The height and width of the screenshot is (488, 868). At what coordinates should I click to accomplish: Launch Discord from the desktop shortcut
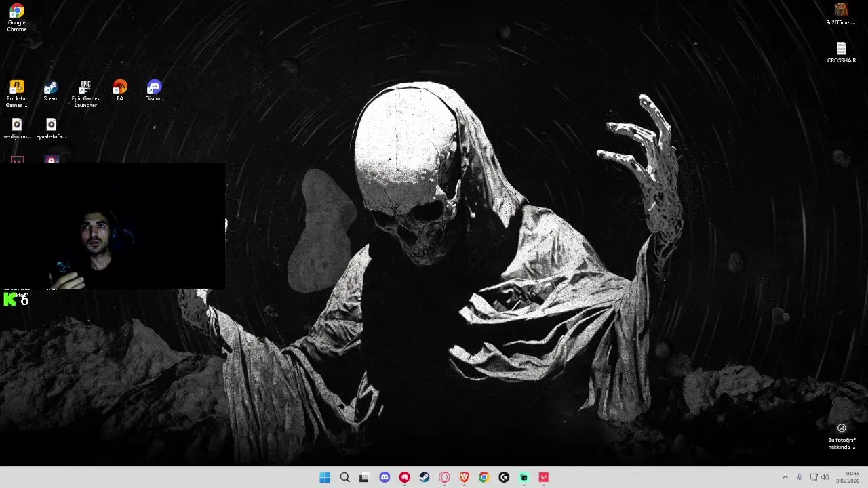click(154, 91)
